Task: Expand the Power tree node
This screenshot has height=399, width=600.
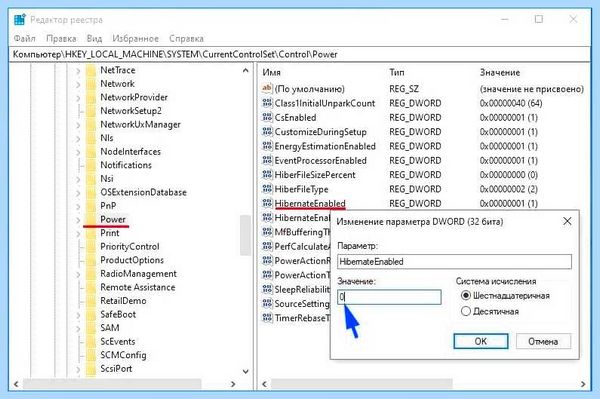Action: [78, 220]
